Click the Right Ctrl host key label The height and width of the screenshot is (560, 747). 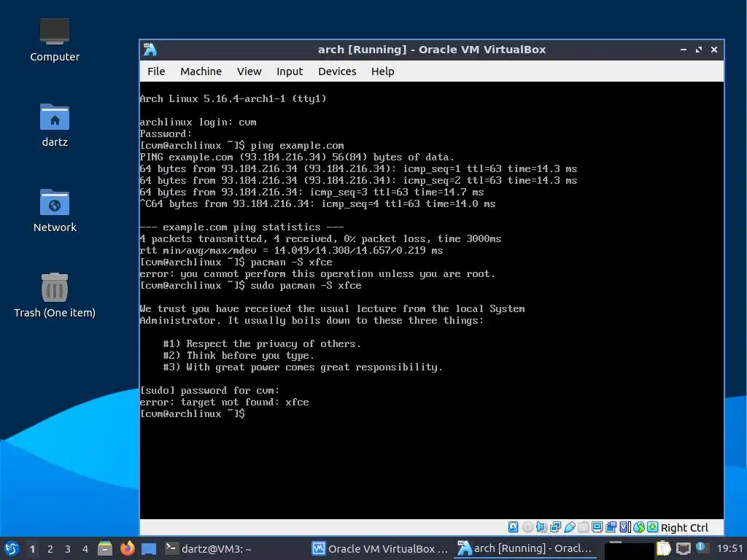(684, 528)
